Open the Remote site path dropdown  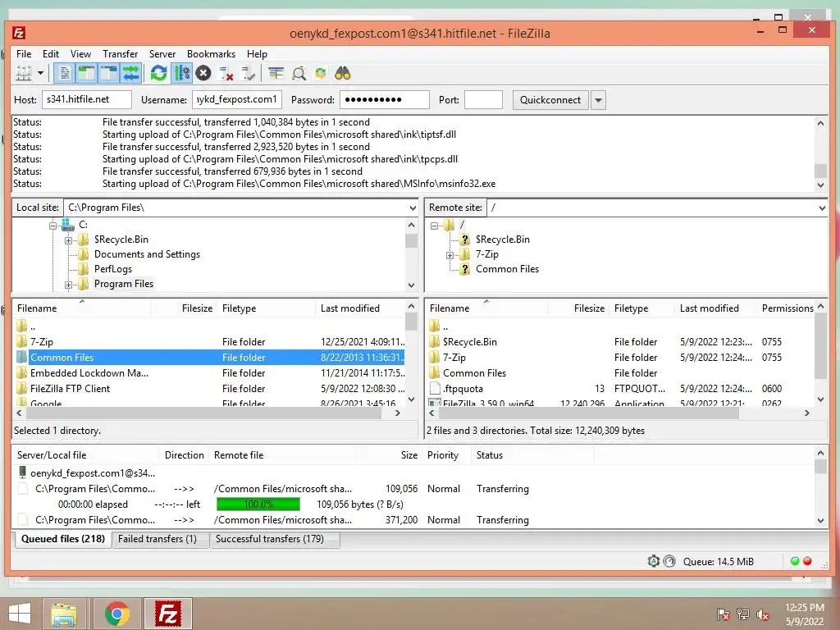pos(822,208)
